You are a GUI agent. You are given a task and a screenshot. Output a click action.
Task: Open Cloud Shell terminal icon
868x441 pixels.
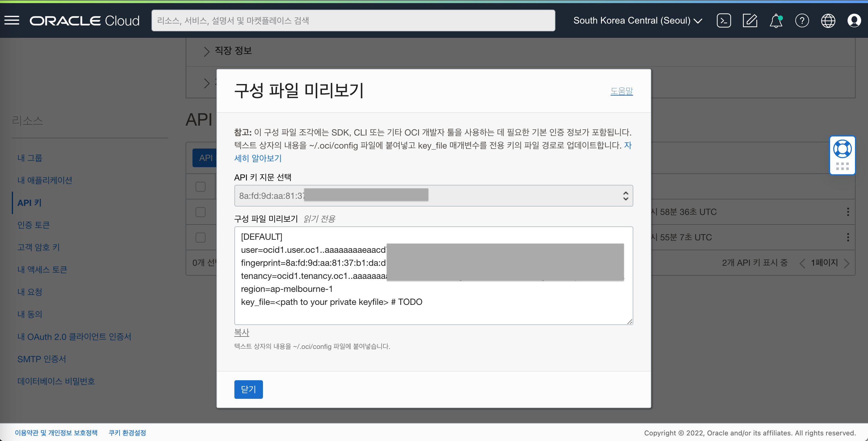pyautogui.click(x=724, y=20)
